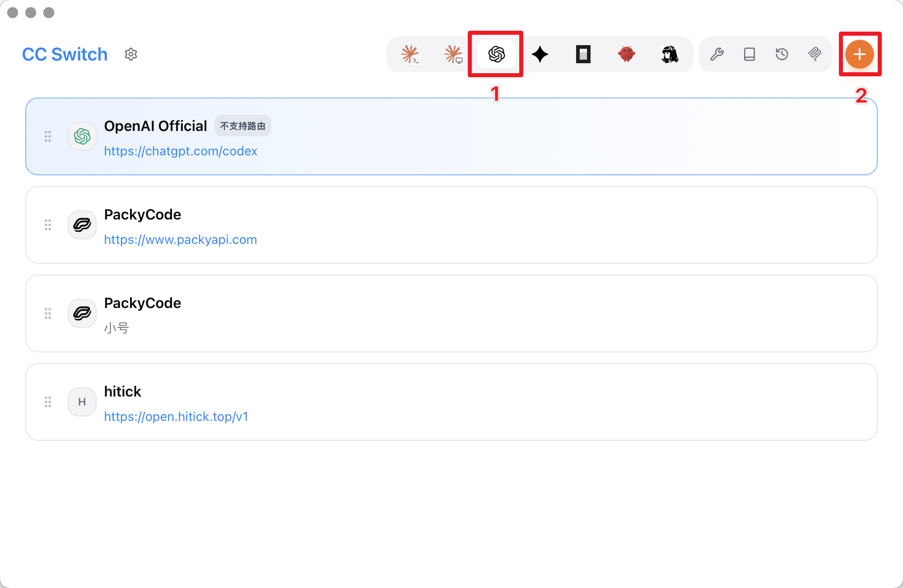Add a new provider with orange plus
The image size is (903, 588).
[860, 54]
